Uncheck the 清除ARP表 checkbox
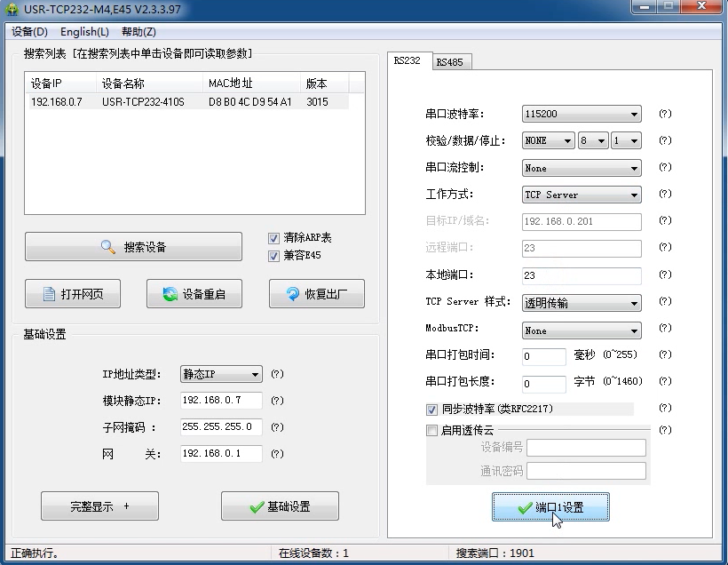The image size is (728, 565). pos(275,237)
